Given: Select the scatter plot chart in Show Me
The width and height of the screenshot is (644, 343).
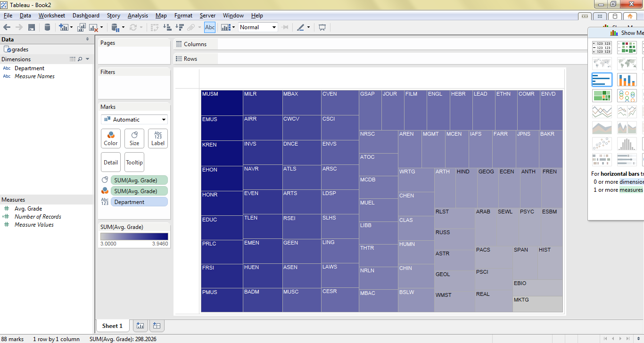Looking at the screenshot, I should pyautogui.click(x=602, y=144).
